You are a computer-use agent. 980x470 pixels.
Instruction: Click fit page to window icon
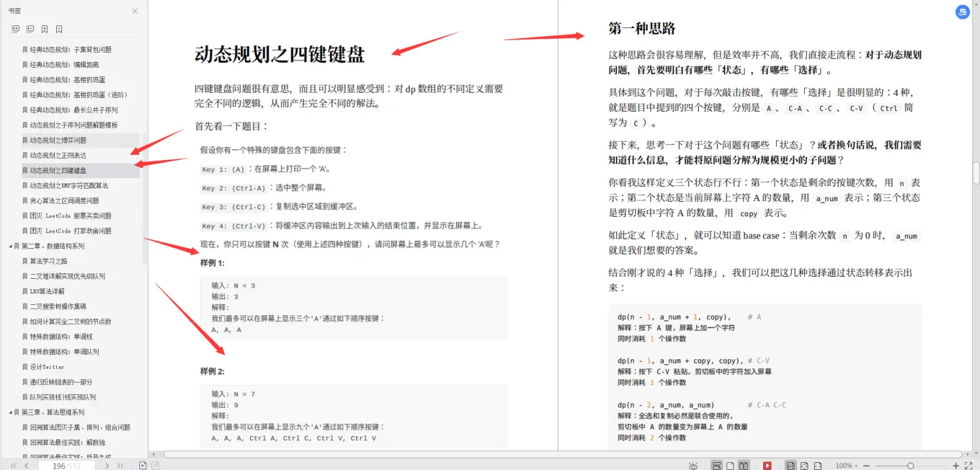[x=804, y=465]
